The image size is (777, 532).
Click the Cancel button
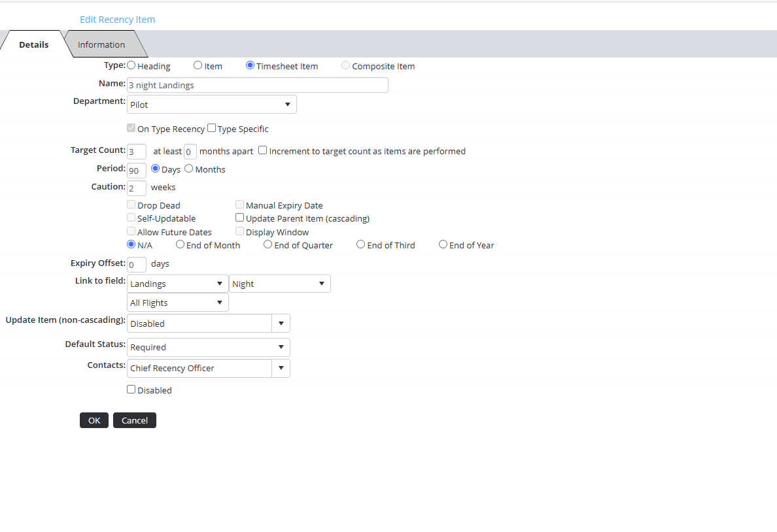134,420
